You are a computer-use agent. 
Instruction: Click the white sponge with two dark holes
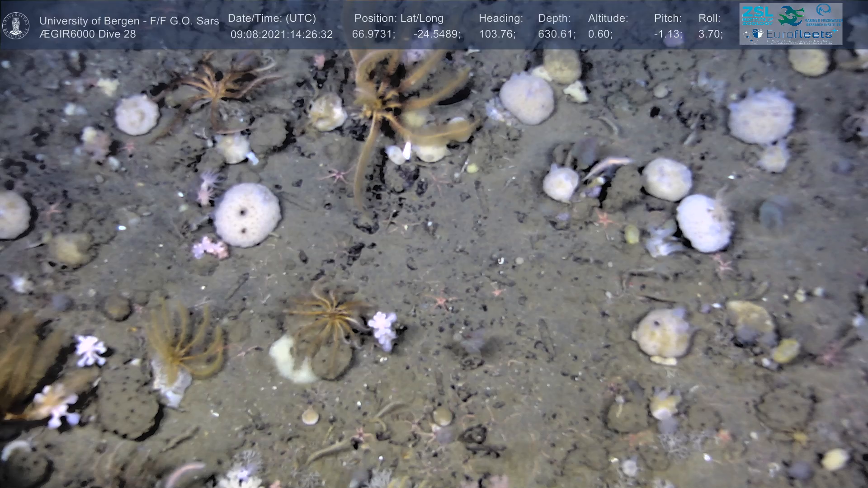tap(247, 215)
